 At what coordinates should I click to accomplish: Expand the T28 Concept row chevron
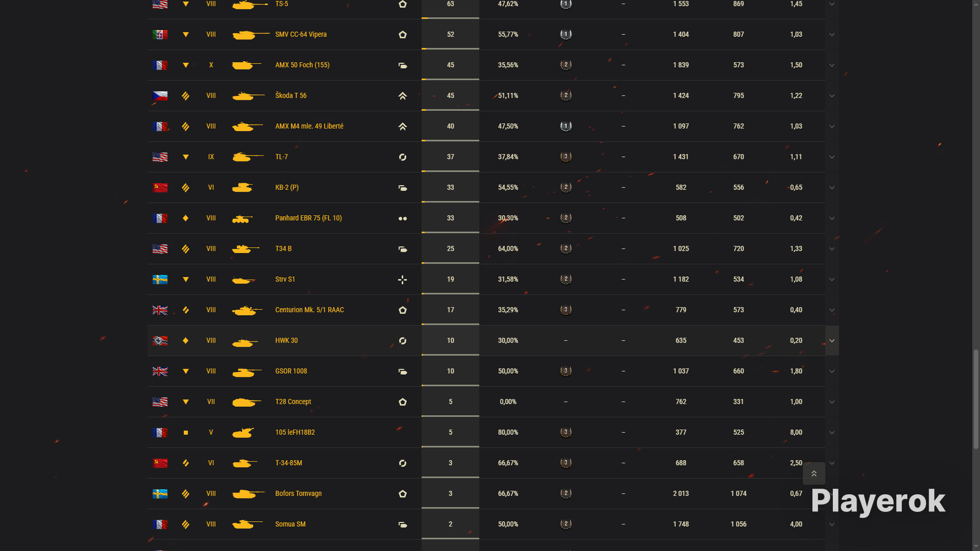(832, 402)
